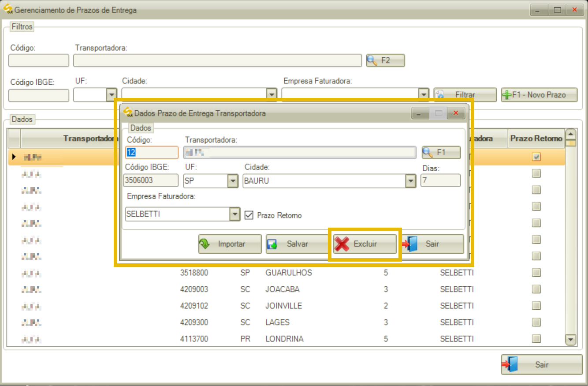Click the row selector arrow of first row
The height and width of the screenshot is (386, 588).
coord(14,157)
